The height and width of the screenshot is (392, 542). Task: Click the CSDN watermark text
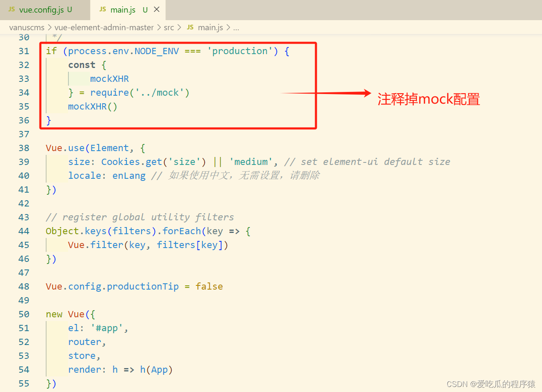(492, 384)
